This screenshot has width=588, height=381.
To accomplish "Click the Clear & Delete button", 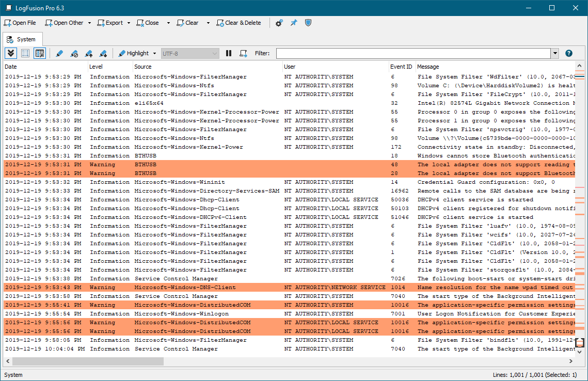I will [x=239, y=23].
